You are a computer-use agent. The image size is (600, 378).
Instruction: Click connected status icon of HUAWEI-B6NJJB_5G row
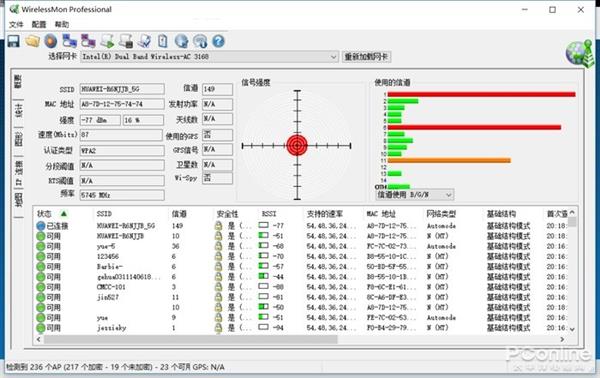pyautogui.click(x=41, y=226)
